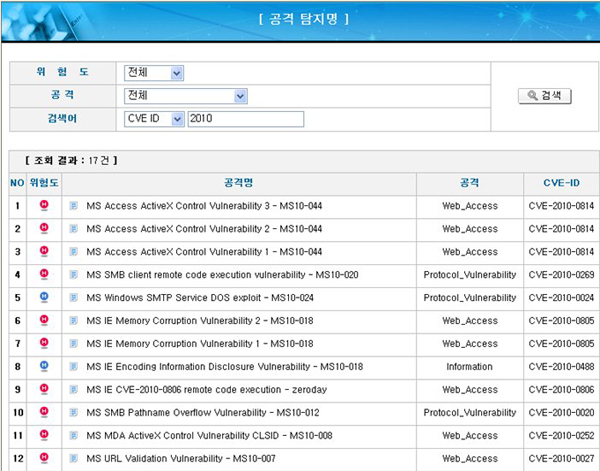Open document icon for IE Memory Corruption 1
This screenshot has height=471, width=600.
73,344
